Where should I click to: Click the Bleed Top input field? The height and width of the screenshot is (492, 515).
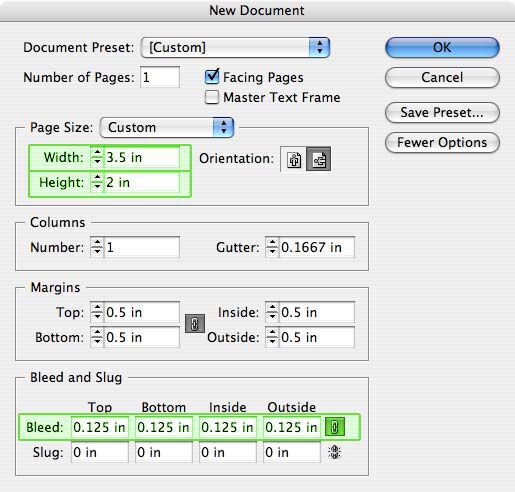[x=100, y=427]
